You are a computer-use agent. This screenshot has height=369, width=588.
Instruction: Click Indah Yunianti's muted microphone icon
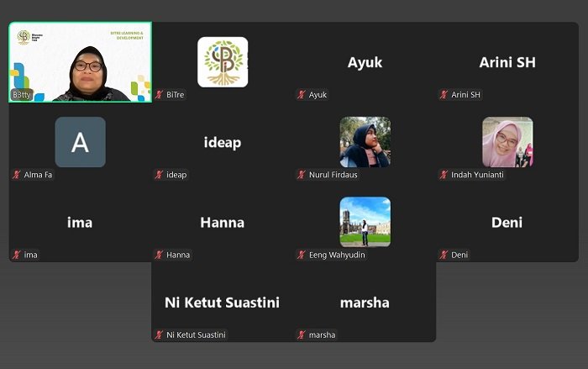444,175
